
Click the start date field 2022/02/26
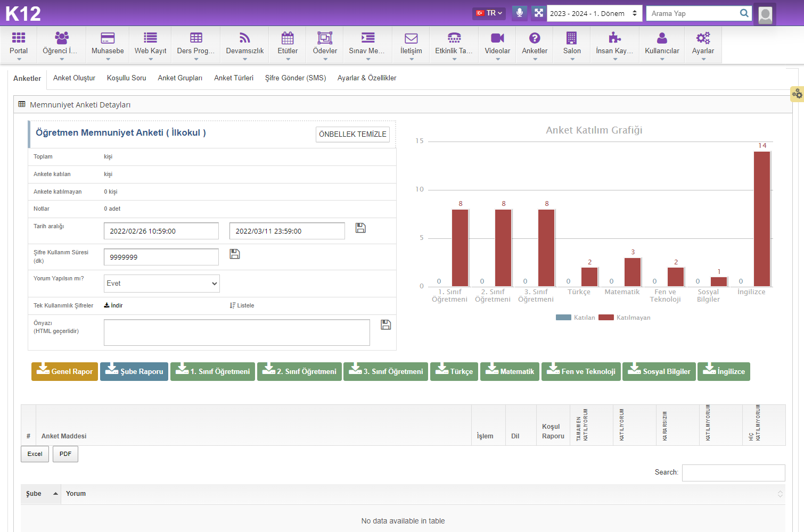(161, 231)
